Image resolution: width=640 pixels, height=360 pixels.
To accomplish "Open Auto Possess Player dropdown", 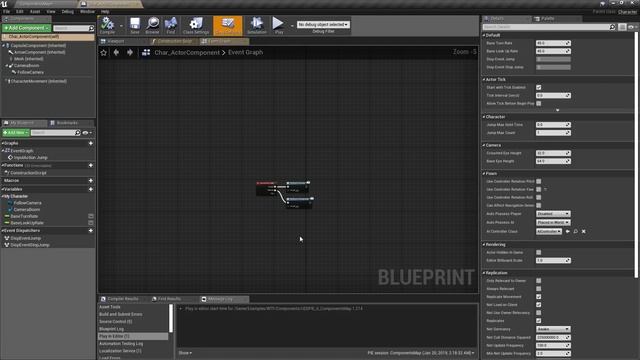I will point(553,214).
